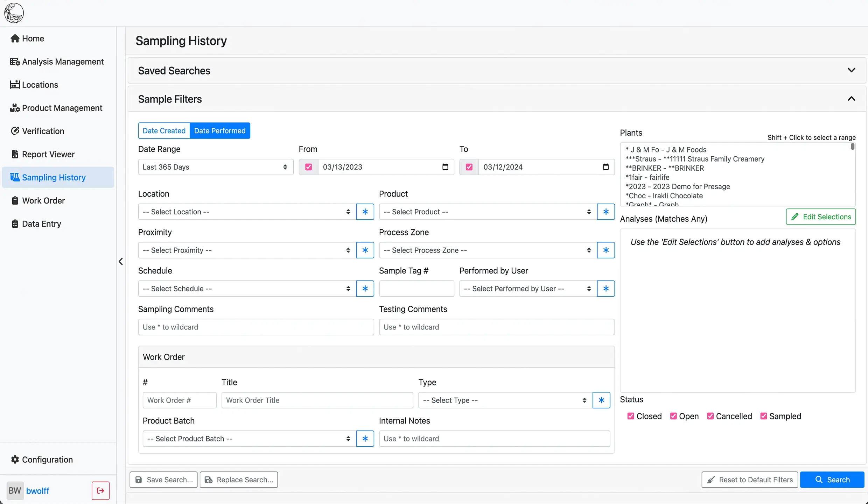Click the Schedule wildcard asterisk button
868x504 pixels.
[x=365, y=289]
